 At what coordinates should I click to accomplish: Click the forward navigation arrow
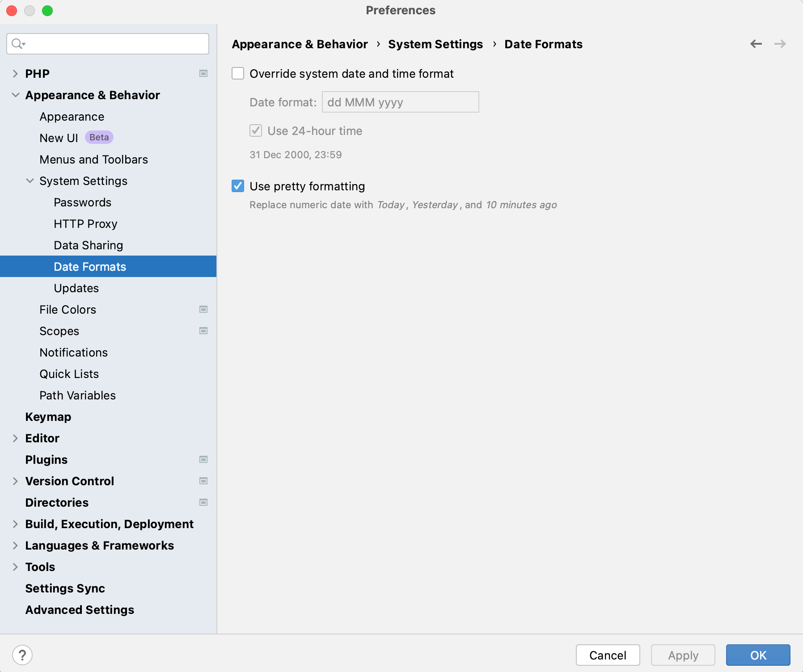click(x=780, y=44)
